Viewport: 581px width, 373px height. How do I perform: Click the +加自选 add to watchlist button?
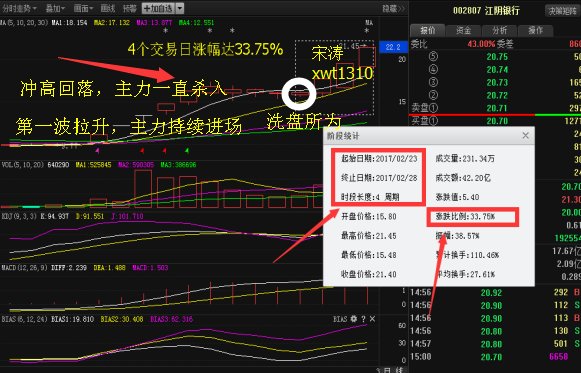tap(158, 8)
